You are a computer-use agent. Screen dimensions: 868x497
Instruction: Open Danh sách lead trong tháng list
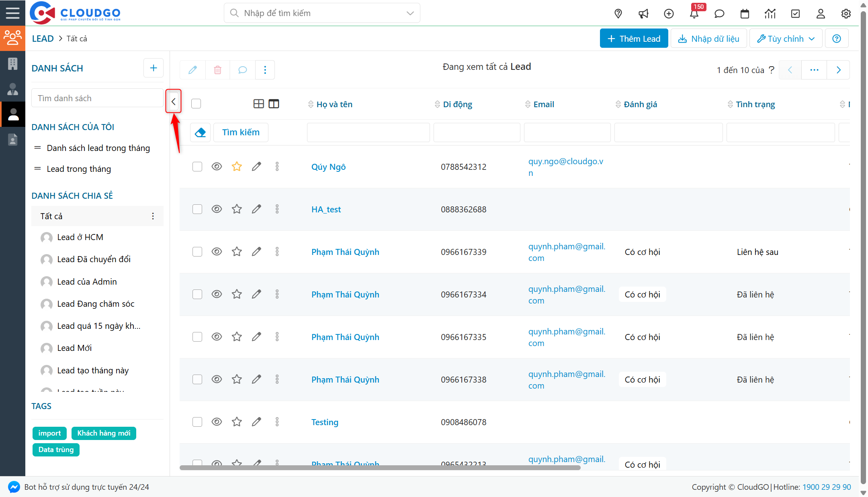click(x=98, y=148)
